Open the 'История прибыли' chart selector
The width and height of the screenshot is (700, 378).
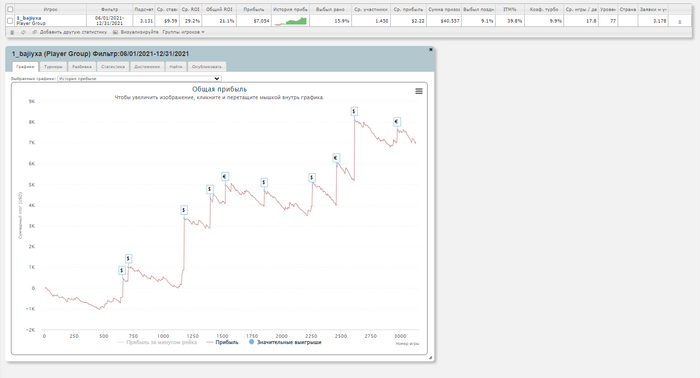point(139,79)
